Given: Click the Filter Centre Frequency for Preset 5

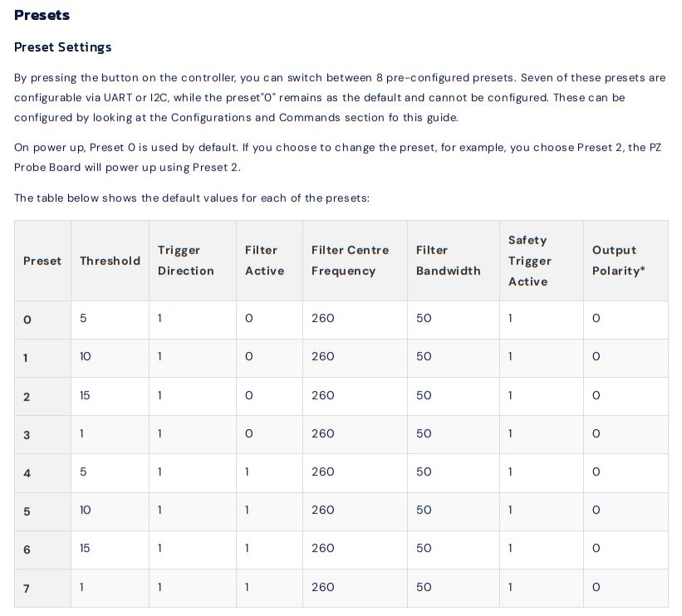Looking at the screenshot, I should 322,510.
